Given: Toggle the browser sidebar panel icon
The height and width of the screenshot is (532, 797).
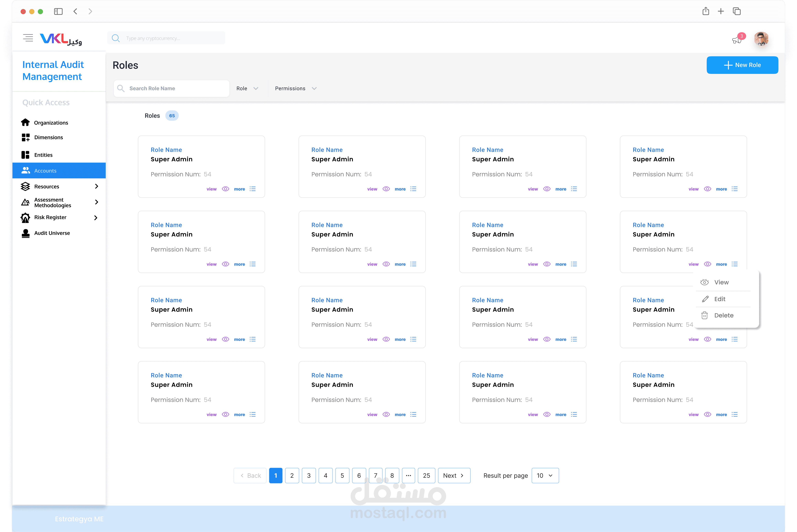Looking at the screenshot, I should coord(58,11).
